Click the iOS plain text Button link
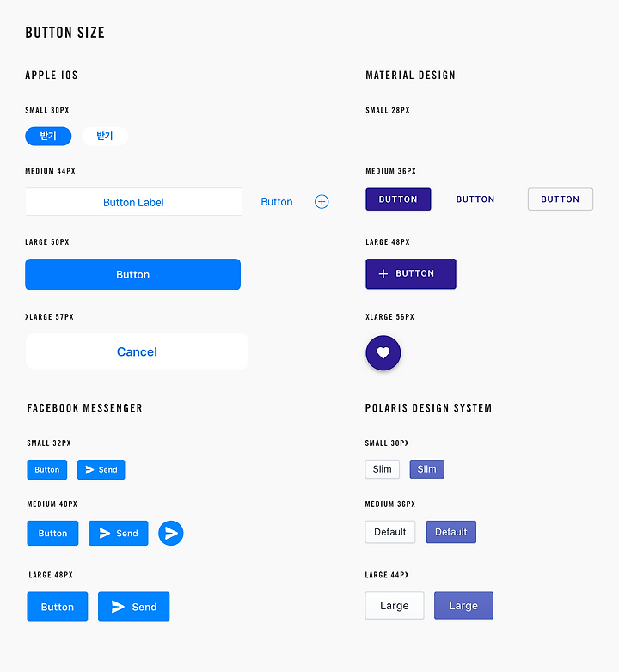Image resolution: width=619 pixels, height=672 pixels. click(x=277, y=202)
